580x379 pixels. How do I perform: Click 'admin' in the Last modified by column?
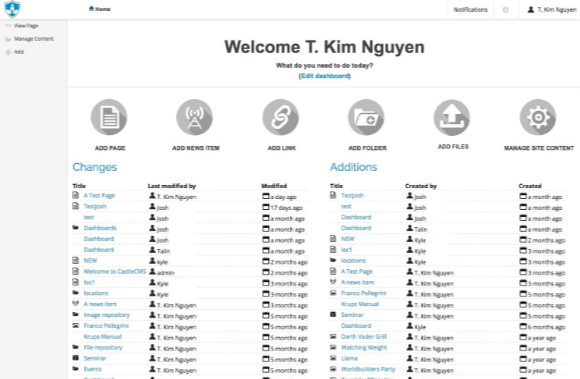[x=165, y=273]
